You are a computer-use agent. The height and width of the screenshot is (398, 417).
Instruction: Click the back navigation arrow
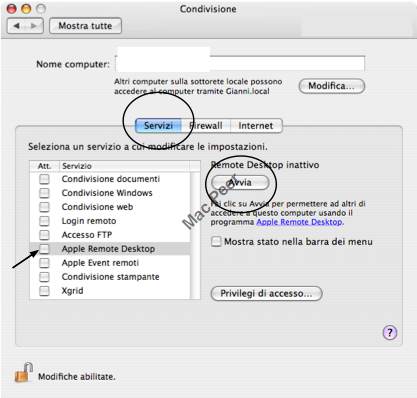pos(17,26)
